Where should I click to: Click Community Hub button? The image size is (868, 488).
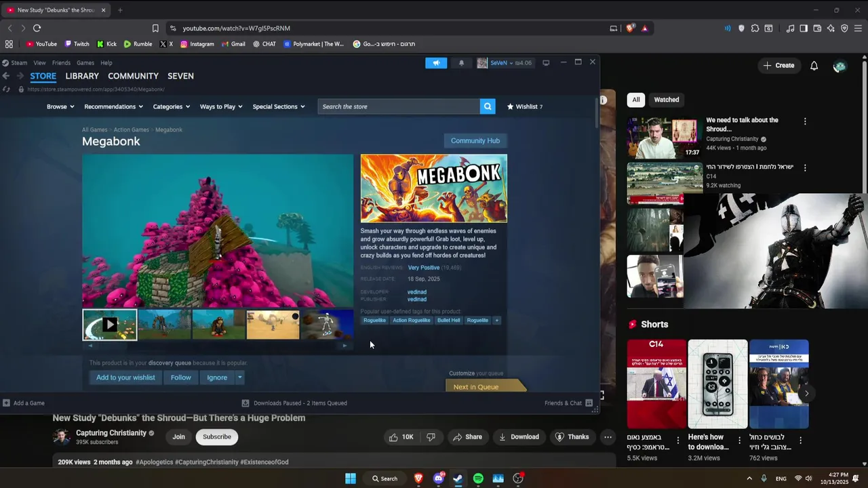(475, 140)
